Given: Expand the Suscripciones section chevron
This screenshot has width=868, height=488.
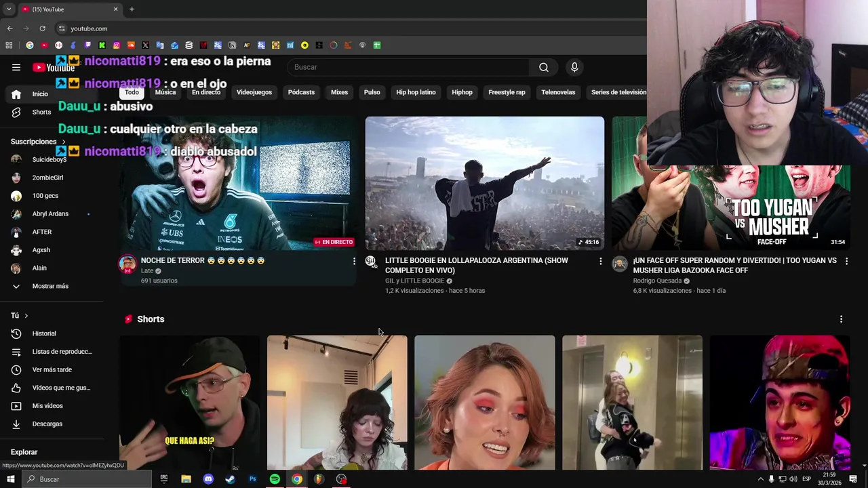Looking at the screenshot, I should 64,142.
